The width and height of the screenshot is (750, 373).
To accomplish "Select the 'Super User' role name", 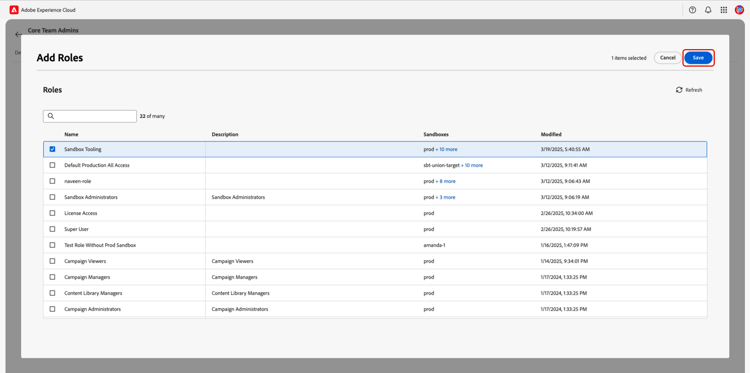I will point(77,229).
